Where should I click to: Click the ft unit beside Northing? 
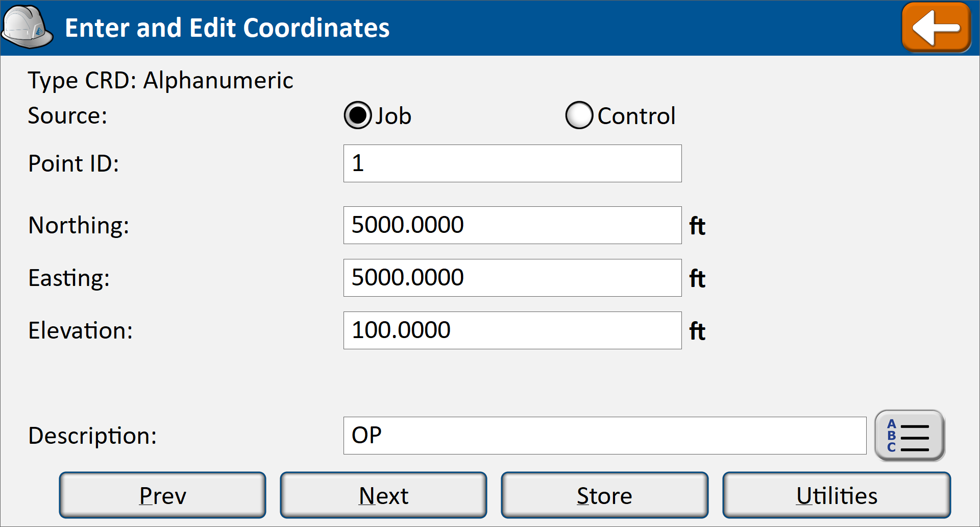697,226
